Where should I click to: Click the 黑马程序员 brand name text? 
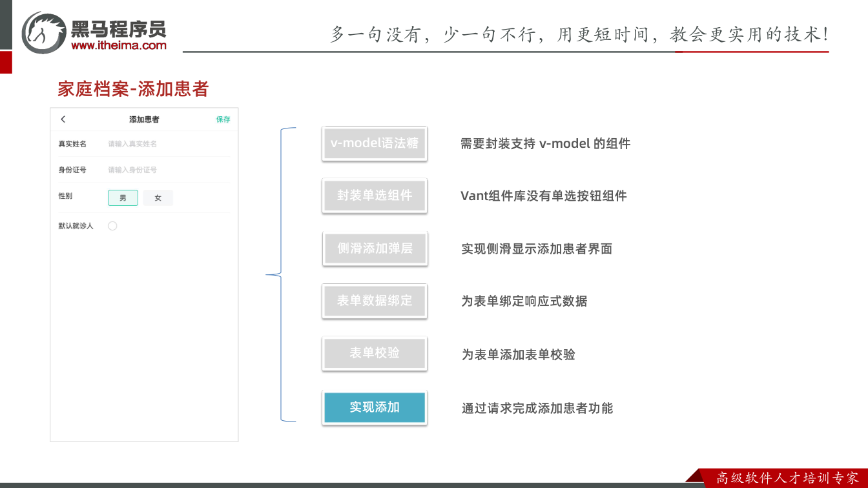click(119, 28)
